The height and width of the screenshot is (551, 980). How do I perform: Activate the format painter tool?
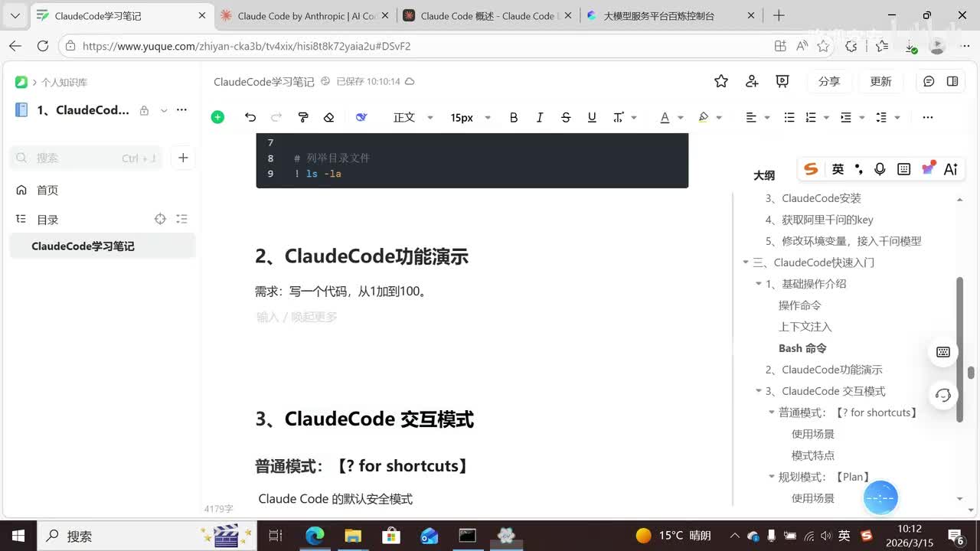point(303,117)
